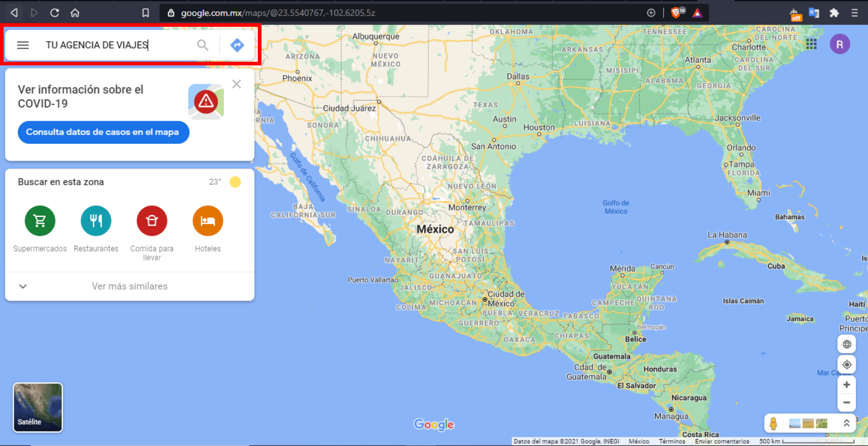Select the Restaurantes fork-and-knife icon
Screen dimensions: 868x446
pyautogui.click(x=96, y=221)
